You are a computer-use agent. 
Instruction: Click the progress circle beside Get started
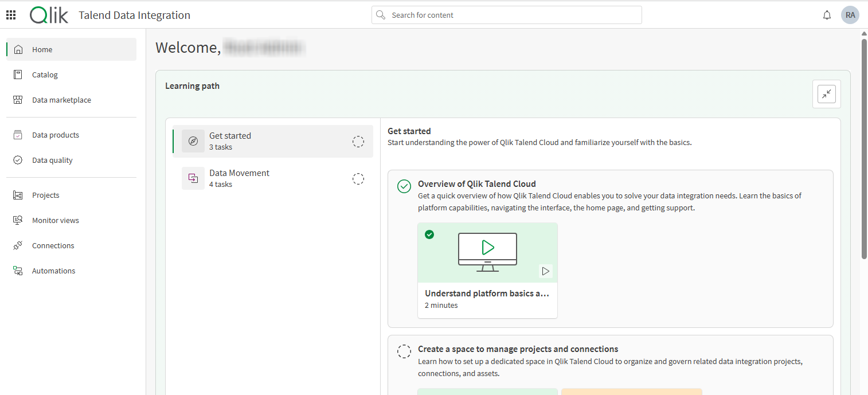click(358, 141)
